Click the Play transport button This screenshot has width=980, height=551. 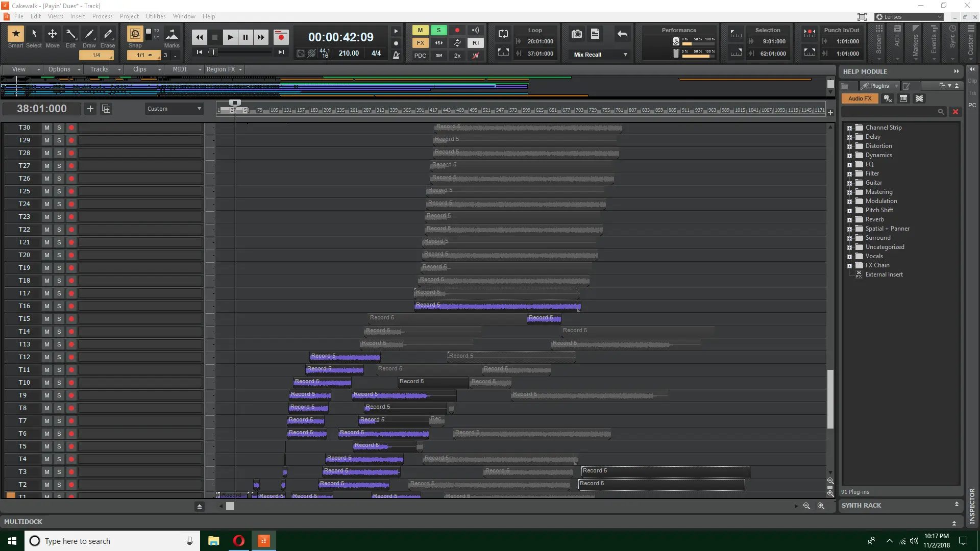[230, 37]
